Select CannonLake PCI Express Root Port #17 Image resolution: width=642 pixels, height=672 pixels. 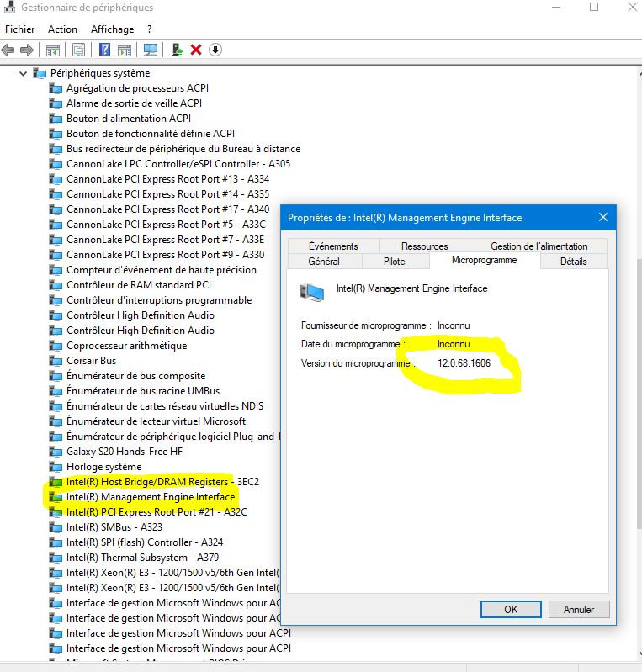pyautogui.click(x=167, y=209)
